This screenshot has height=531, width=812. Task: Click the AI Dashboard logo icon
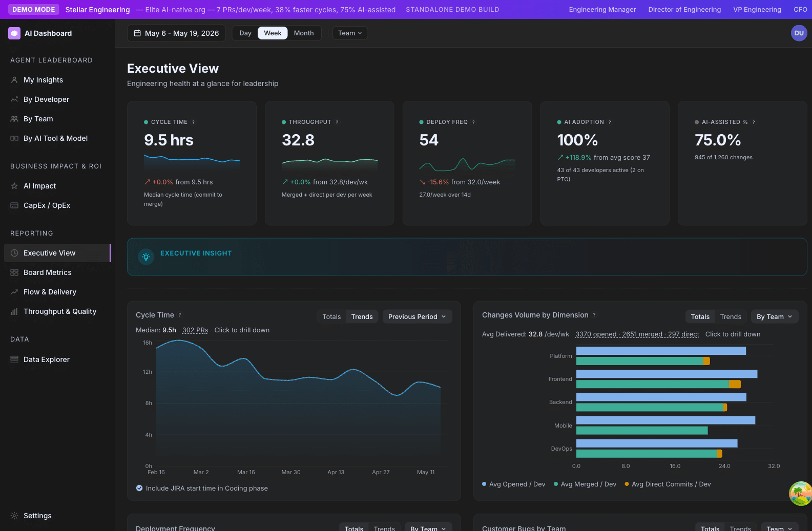tap(14, 33)
